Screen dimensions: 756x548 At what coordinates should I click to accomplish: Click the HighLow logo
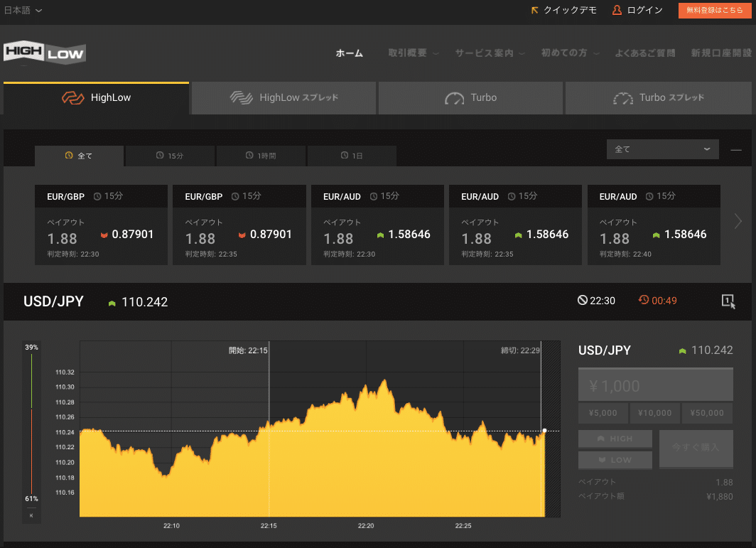coord(44,52)
